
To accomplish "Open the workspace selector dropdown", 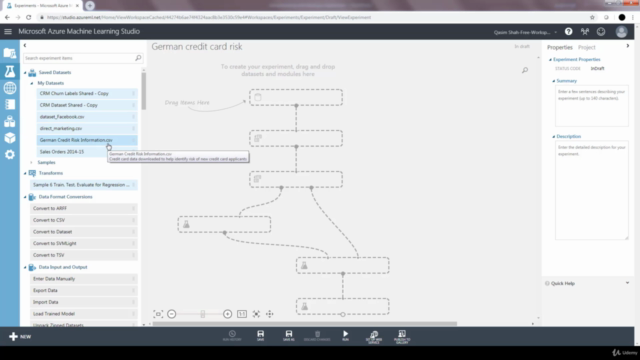I will (525, 32).
